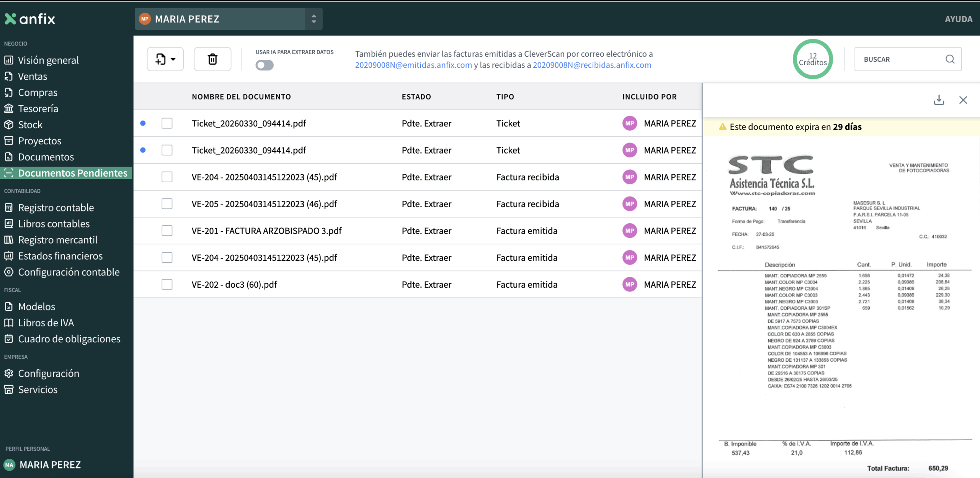Click the anfix logo
The height and width of the screenshot is (478, 980).
pos(30,19)
